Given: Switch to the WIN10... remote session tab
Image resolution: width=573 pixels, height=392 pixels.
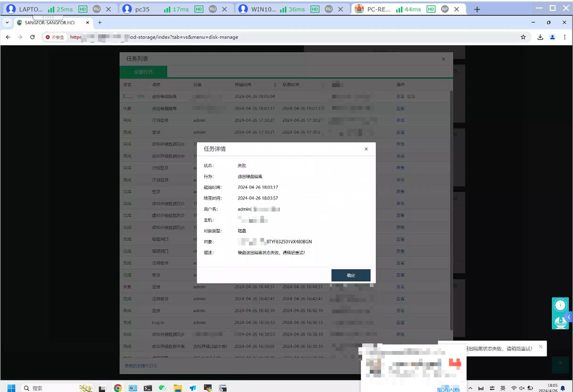Looking at the screenshot, I should (293, 9).
